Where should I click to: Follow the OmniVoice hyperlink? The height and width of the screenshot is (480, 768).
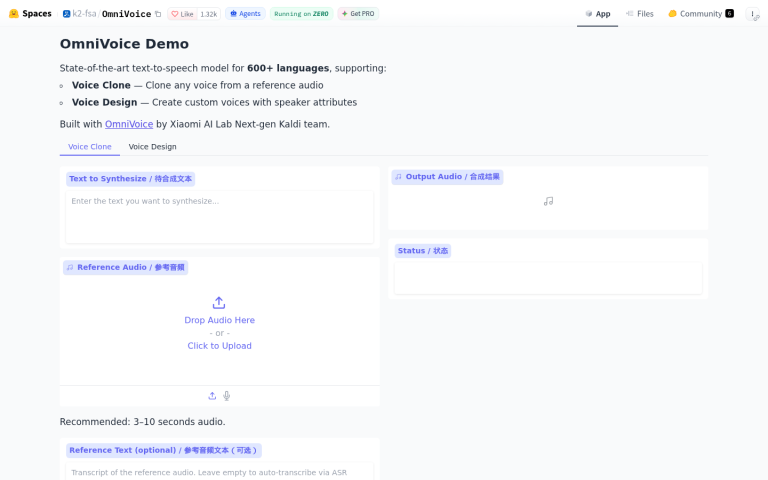[129, 124]
